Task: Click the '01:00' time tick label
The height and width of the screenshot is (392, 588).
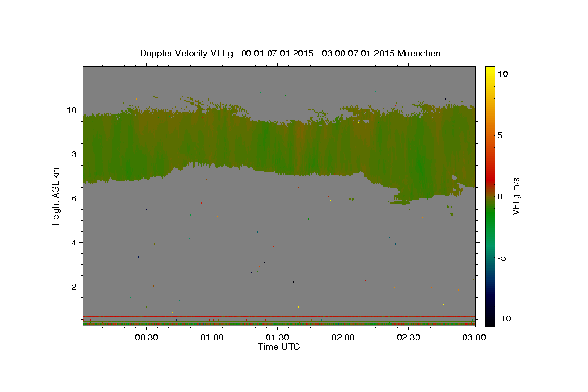Action: (212, 337)
